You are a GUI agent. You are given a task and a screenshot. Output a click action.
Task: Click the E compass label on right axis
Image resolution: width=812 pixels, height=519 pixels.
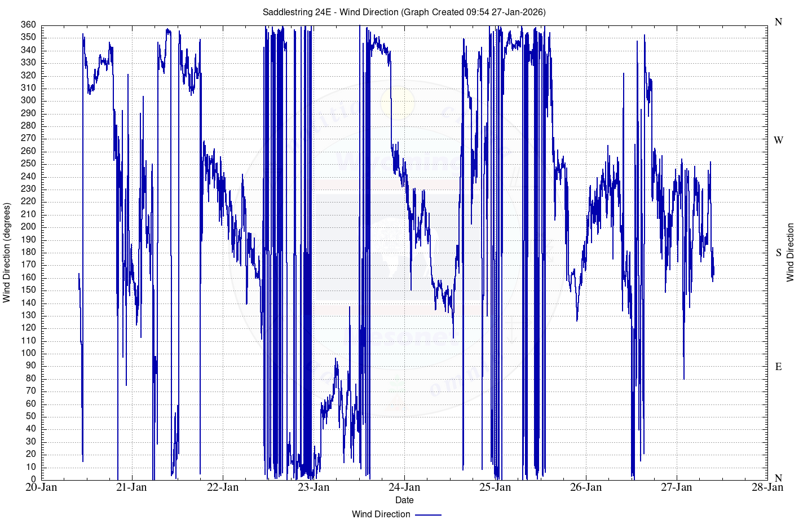(778, 367)
